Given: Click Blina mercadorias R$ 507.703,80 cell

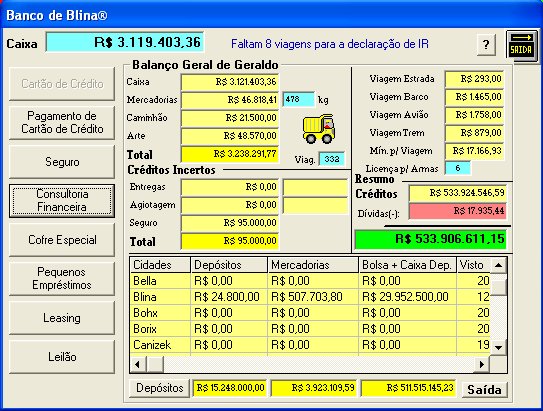Looking at the screenshot, I should pos(313,297).
